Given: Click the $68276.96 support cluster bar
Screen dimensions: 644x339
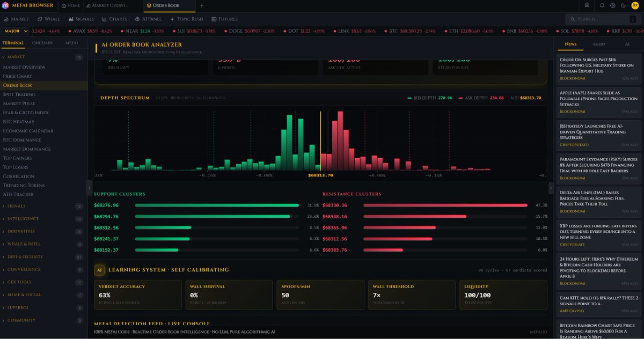Looking at the screenshot, I should (x=217, y=205).
